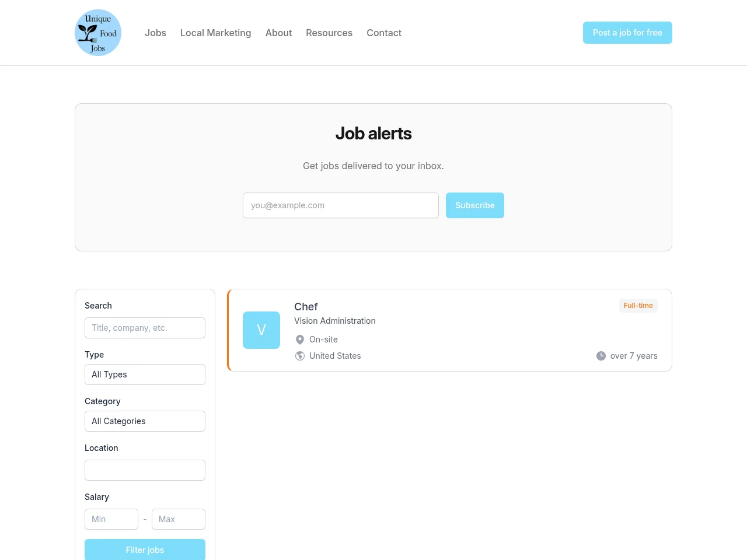
Task: Click the On-site location pin icon
Action: [x=300, y=339]
